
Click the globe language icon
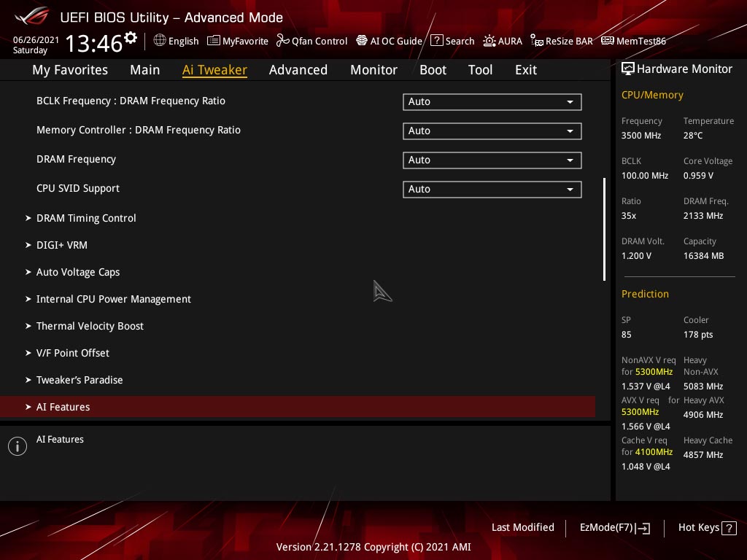(160, 41)
